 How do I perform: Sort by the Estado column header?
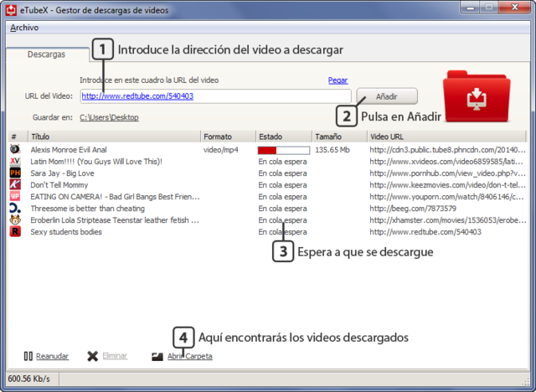pos(284,137)
